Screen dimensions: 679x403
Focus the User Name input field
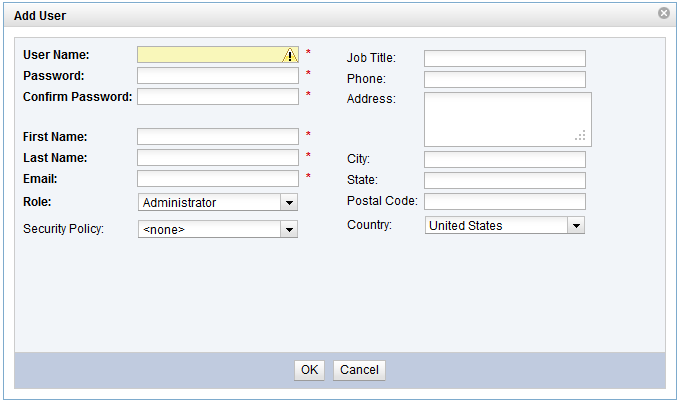click(210, 55)
